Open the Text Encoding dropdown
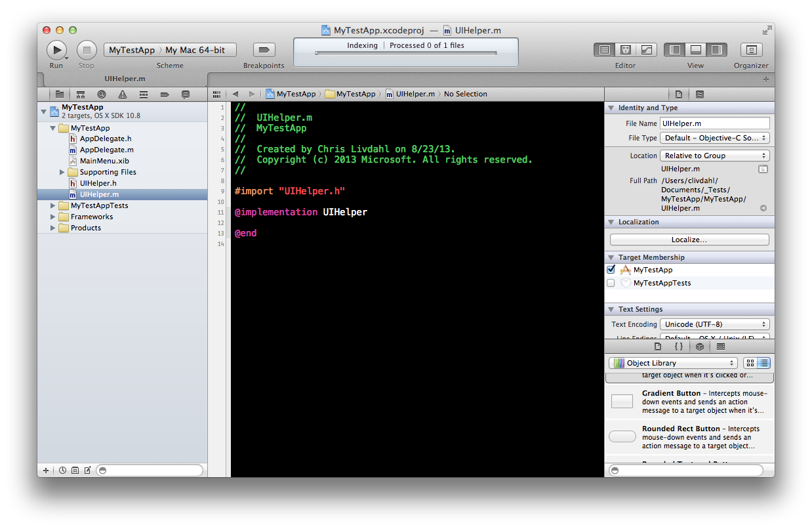This screenshot has width=812, height=529. click(715, 324)
